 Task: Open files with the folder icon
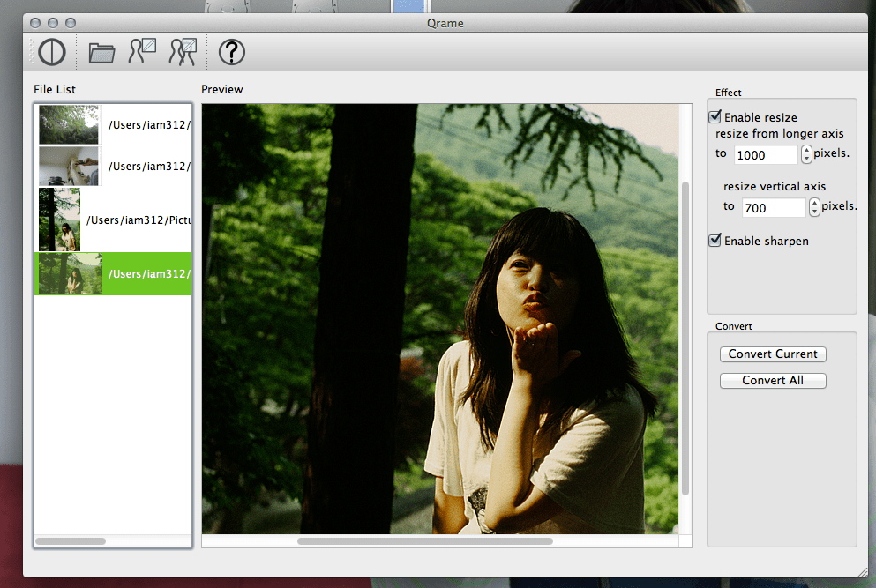(x=102, y=53)
